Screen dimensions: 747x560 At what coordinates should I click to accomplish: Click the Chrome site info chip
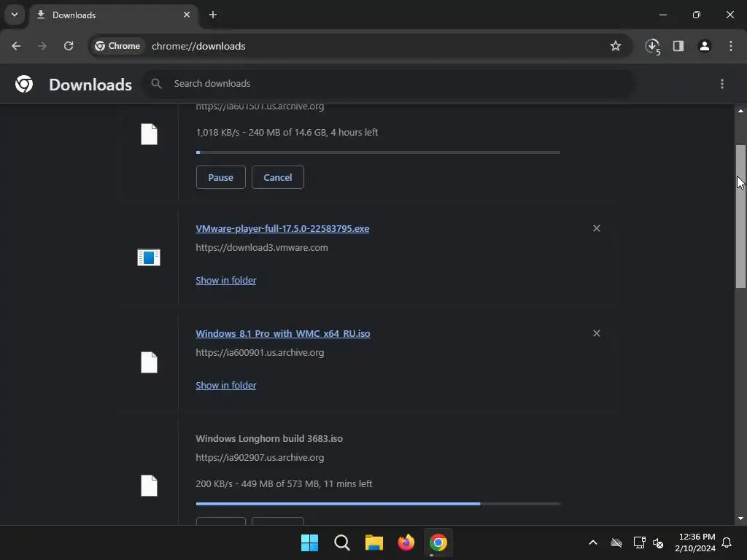117,46
